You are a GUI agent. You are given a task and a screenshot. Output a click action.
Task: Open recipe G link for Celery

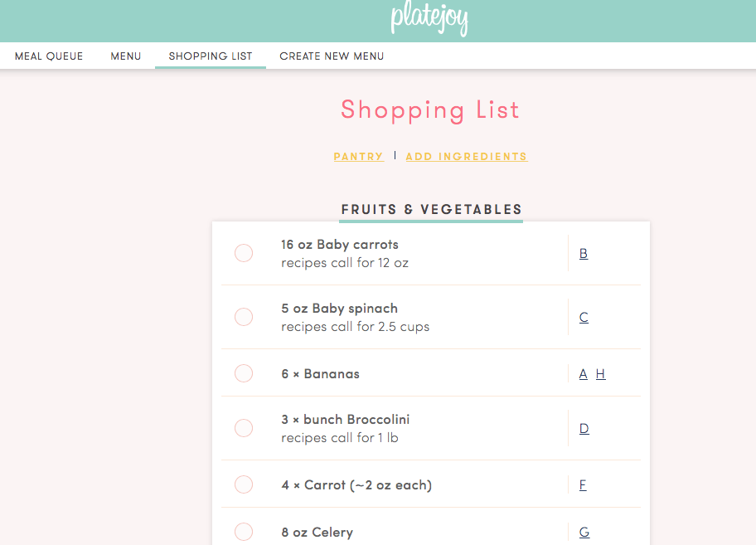[x=584, y=532]
